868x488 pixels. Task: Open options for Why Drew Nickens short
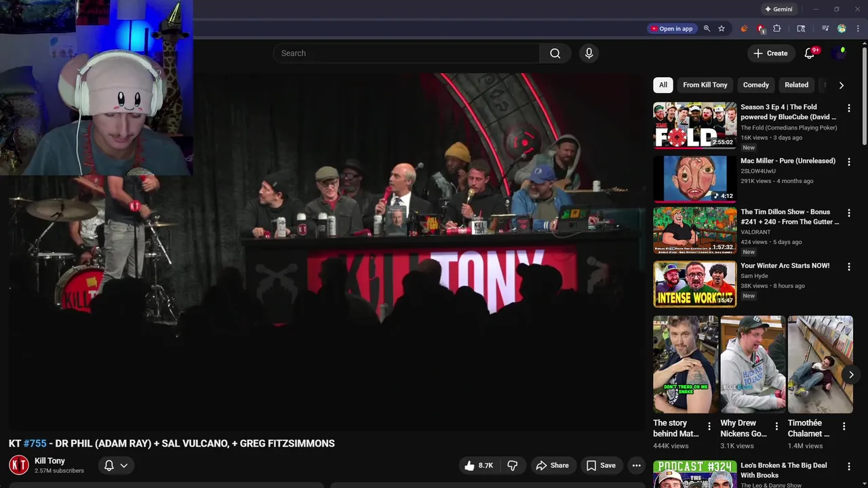pos(776,426)
